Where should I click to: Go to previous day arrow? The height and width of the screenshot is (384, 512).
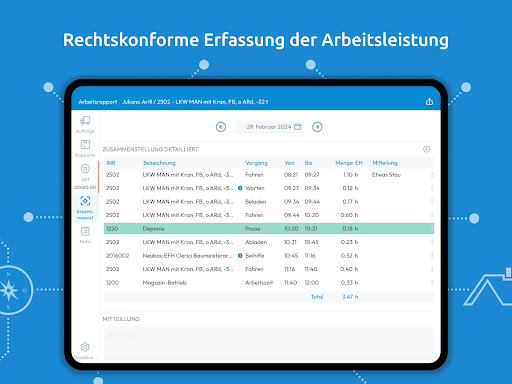(x=221, y=127)
